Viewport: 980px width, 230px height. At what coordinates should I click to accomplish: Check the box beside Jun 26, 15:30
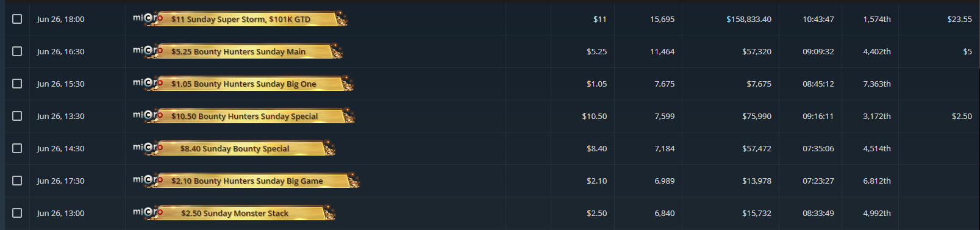[x=17, y=84]
